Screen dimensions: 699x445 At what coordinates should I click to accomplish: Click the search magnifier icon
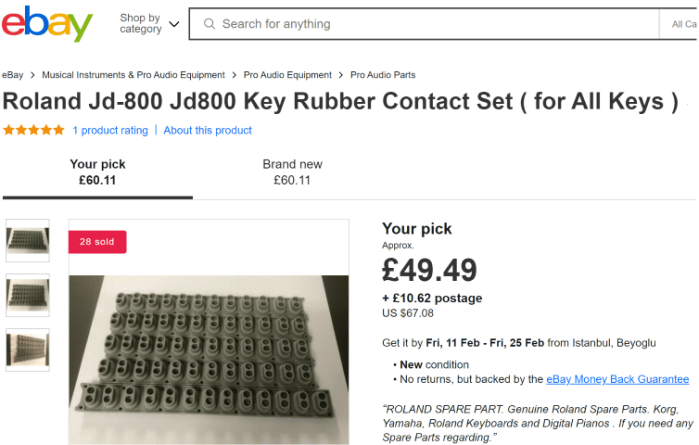click(x=207, y=24)
